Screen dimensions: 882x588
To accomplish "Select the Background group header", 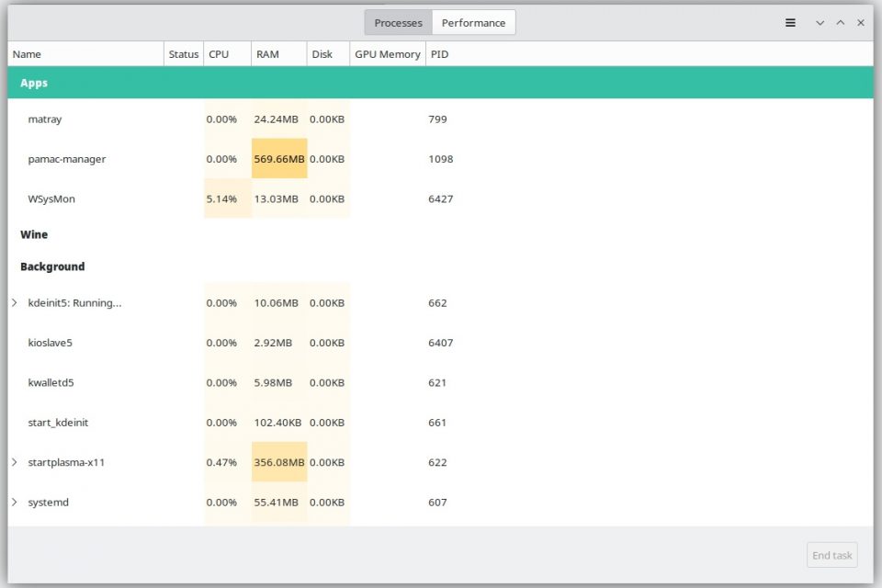I will [x=440, y=266].
